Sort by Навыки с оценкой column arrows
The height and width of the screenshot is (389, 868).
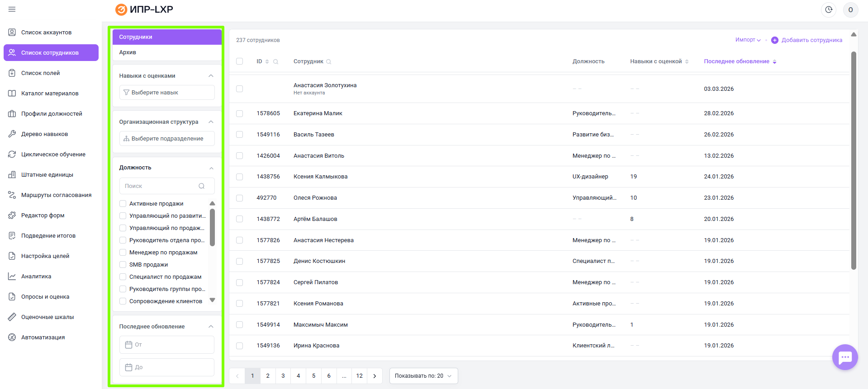[687, 61]
